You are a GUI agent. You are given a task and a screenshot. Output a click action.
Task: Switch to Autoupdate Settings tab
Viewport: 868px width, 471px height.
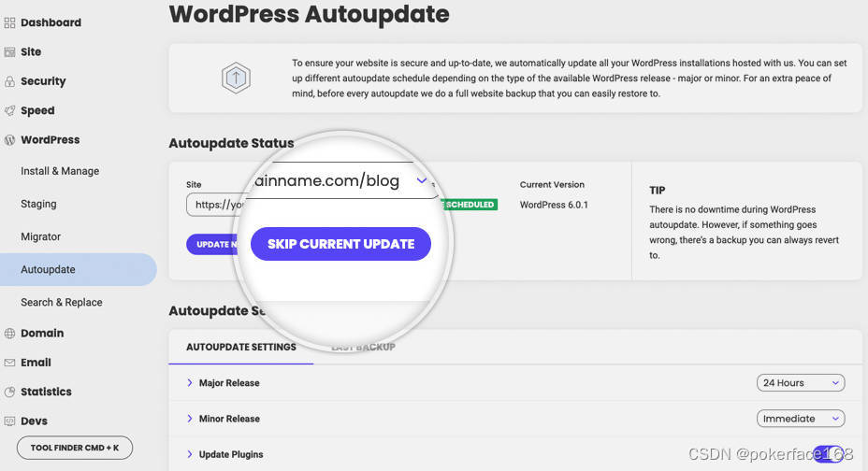click(241, 347)
